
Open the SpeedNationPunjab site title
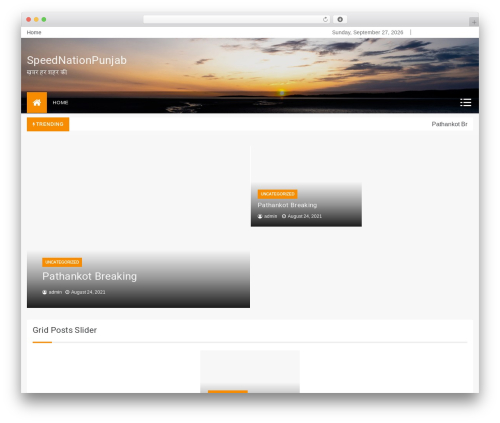click(x=77, y=60)
